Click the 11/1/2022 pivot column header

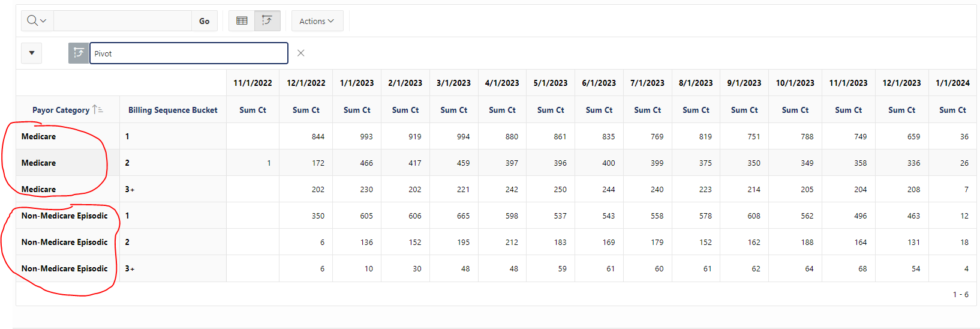(x=252, y=83)
